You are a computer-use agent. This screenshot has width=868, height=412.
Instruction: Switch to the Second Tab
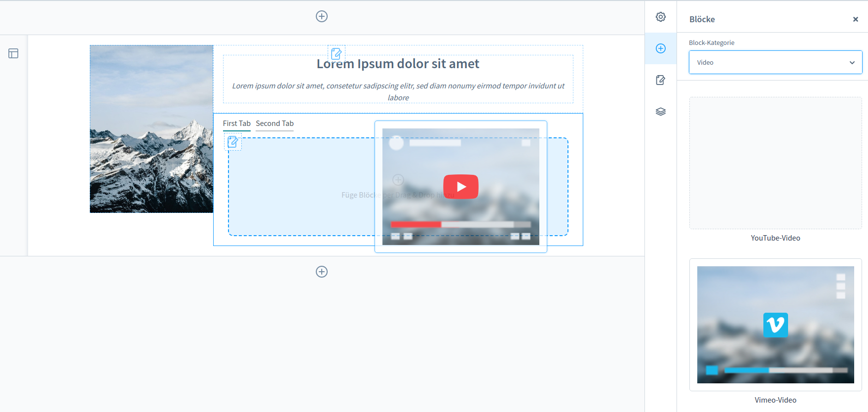pos(274,124)
